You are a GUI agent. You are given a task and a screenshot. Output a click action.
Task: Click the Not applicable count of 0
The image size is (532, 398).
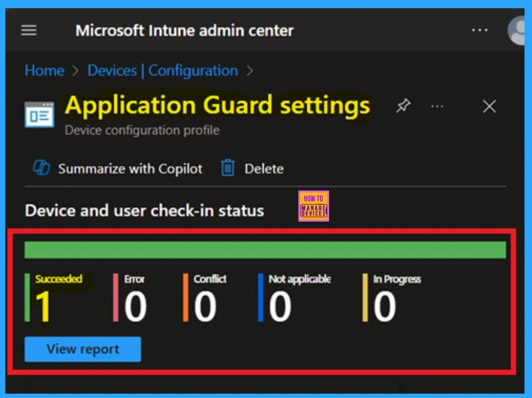tap(280, 307)
